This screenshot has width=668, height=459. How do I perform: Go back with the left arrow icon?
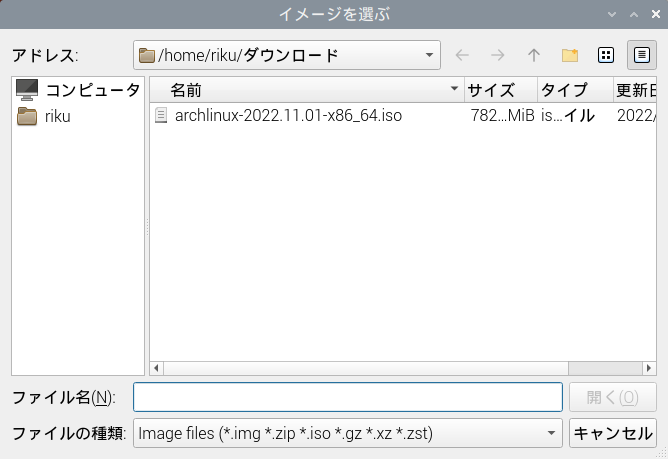[462, 55]
